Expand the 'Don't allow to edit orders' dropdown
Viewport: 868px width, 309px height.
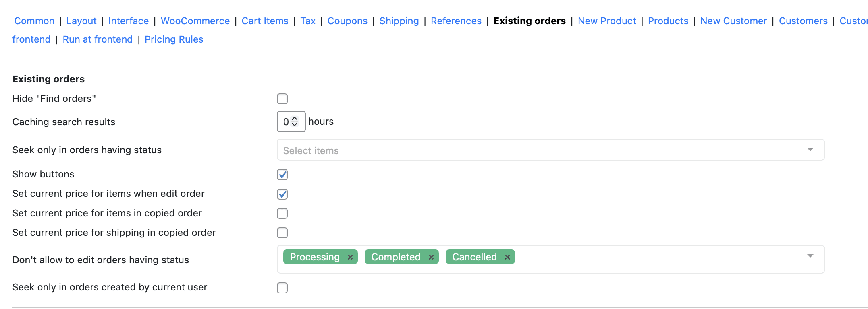(x=810, y=255)
